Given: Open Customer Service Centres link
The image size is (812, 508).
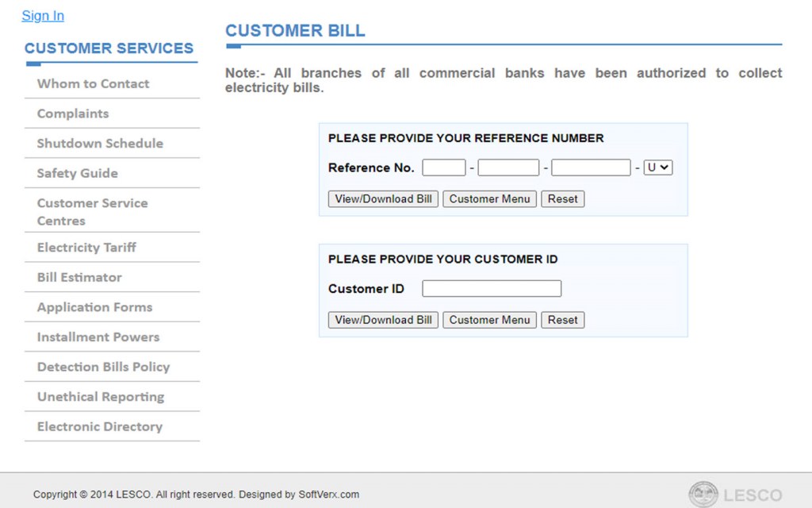Looking at the screenshot, I should [x=93, y=211].
